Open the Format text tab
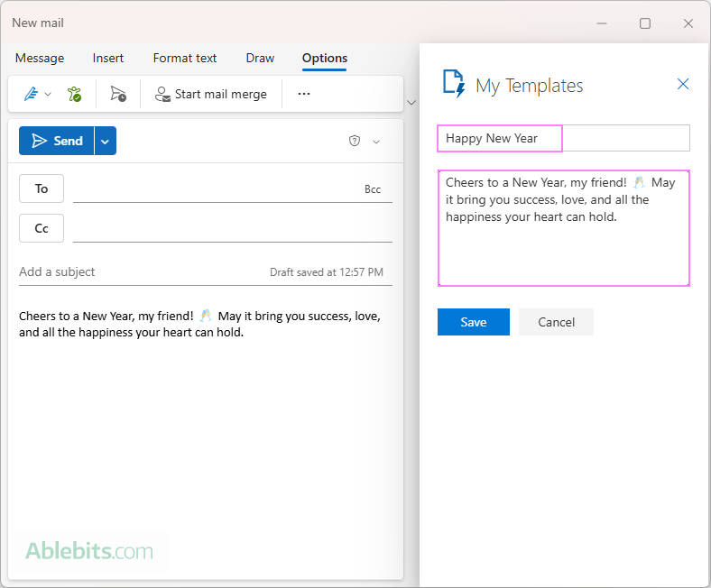This screenshot has height=588, width=711. (x=185, y=58)
